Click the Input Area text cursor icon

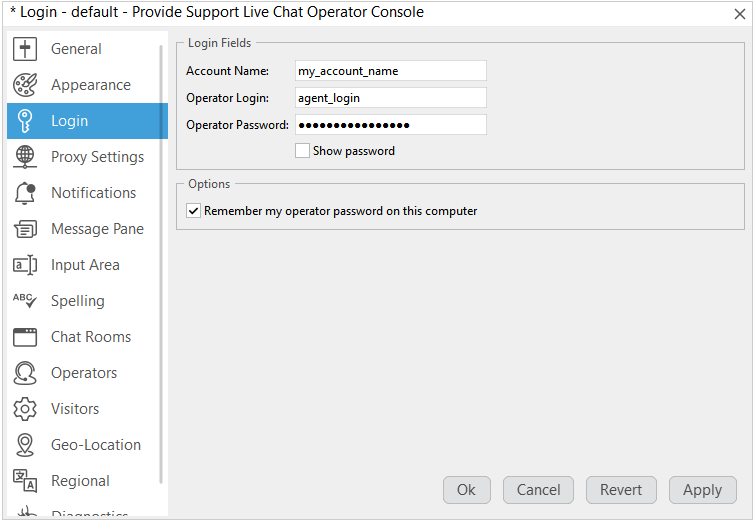click(25, 265)
